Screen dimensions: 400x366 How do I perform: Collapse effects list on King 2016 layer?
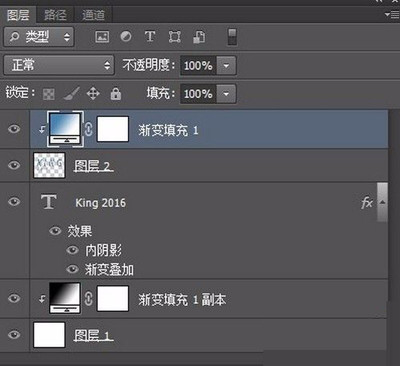click(382, 202)
